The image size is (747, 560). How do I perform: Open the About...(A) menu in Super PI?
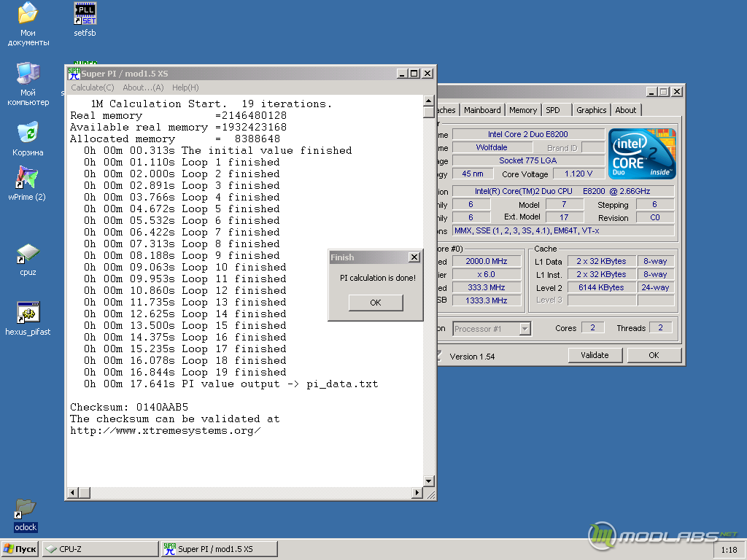(x=144, y=87)
